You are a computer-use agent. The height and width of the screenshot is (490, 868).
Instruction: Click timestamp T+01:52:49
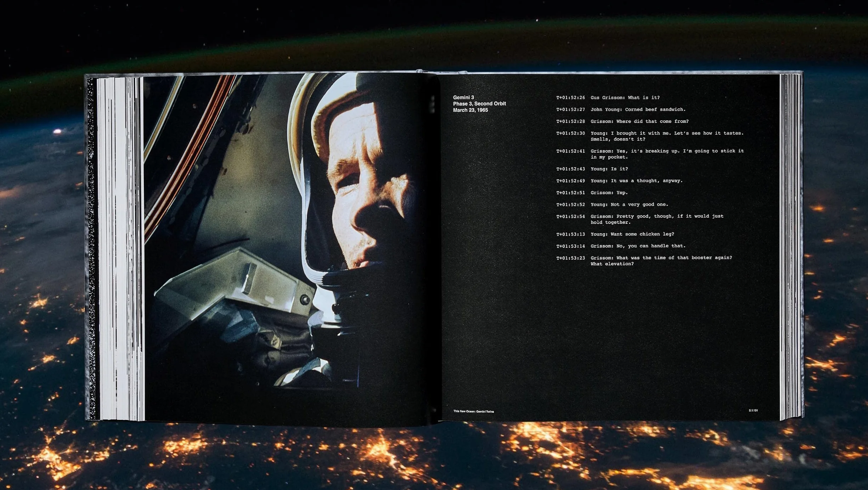tap(570, 181)
